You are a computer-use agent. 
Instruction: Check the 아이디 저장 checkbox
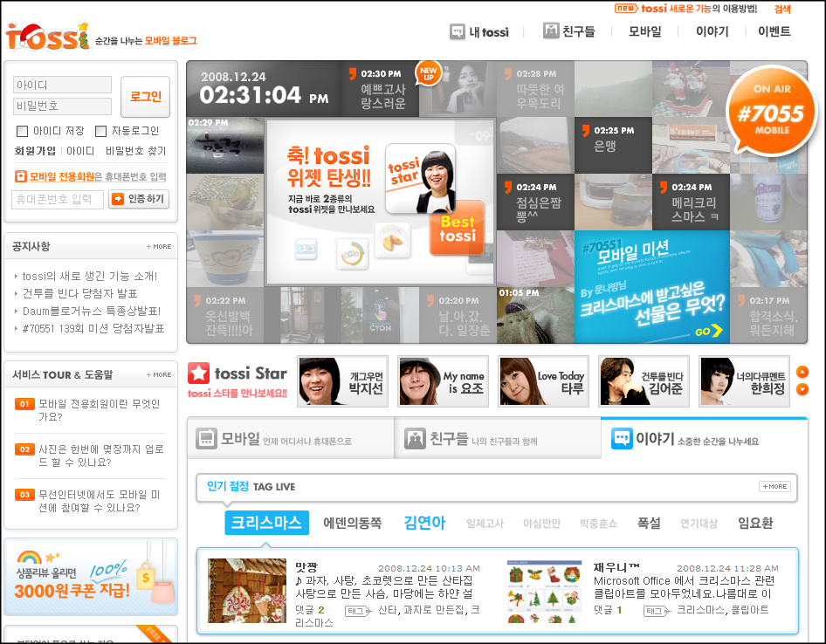[x=22, y=131]
